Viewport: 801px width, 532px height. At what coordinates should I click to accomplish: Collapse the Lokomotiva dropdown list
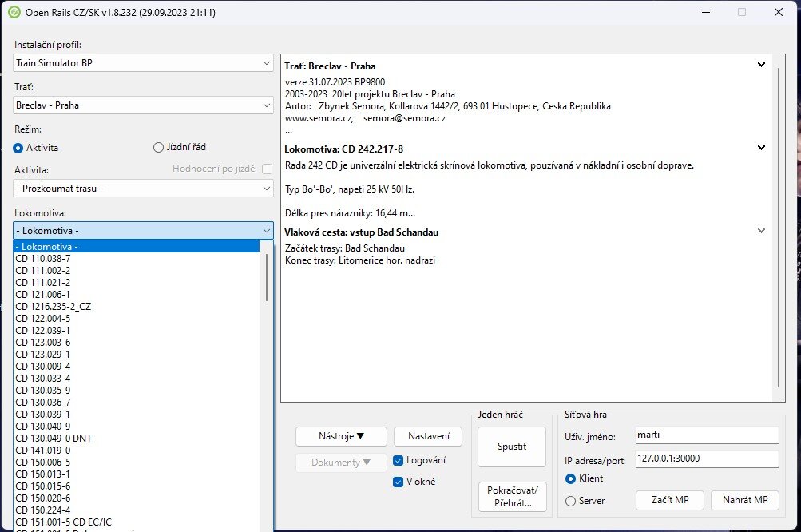[143, 231]
